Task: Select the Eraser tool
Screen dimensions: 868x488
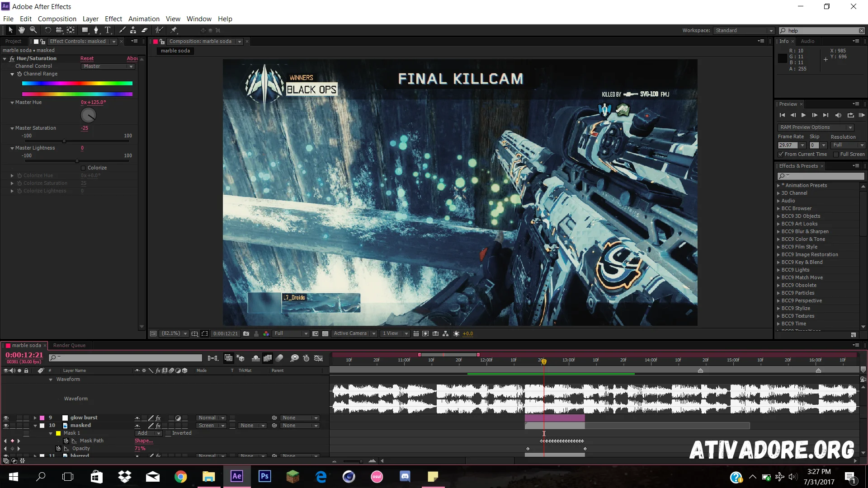Action: click(x=145, y=30)
